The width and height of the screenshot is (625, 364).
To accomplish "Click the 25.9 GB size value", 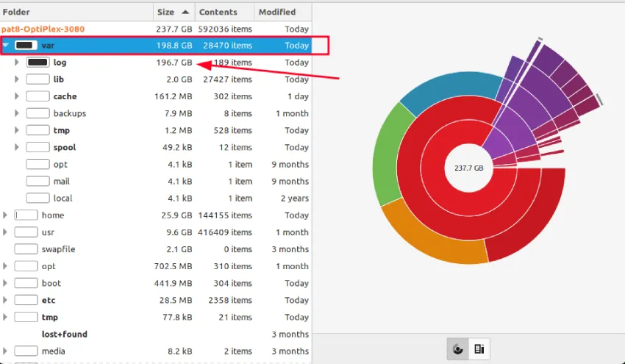I will 176,215.
